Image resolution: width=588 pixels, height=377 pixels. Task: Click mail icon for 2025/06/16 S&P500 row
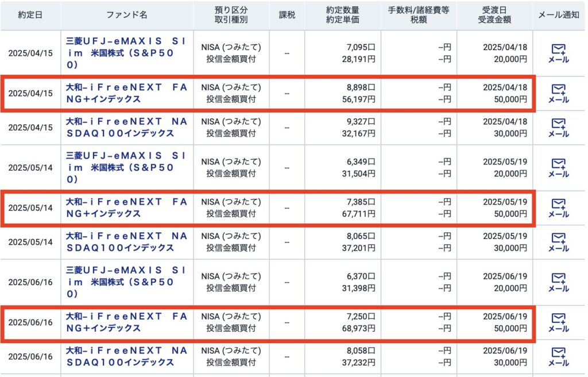click(x=558, y=283)
